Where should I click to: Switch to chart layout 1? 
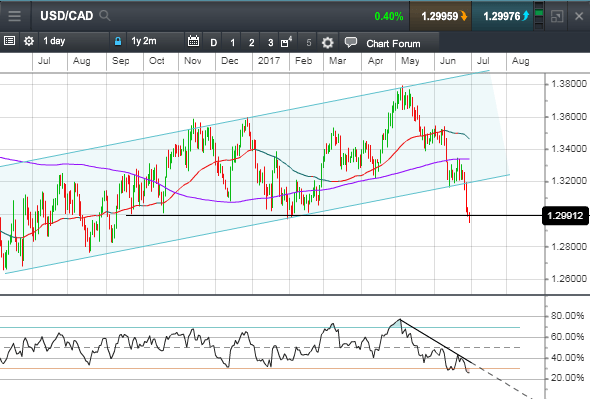233,43
